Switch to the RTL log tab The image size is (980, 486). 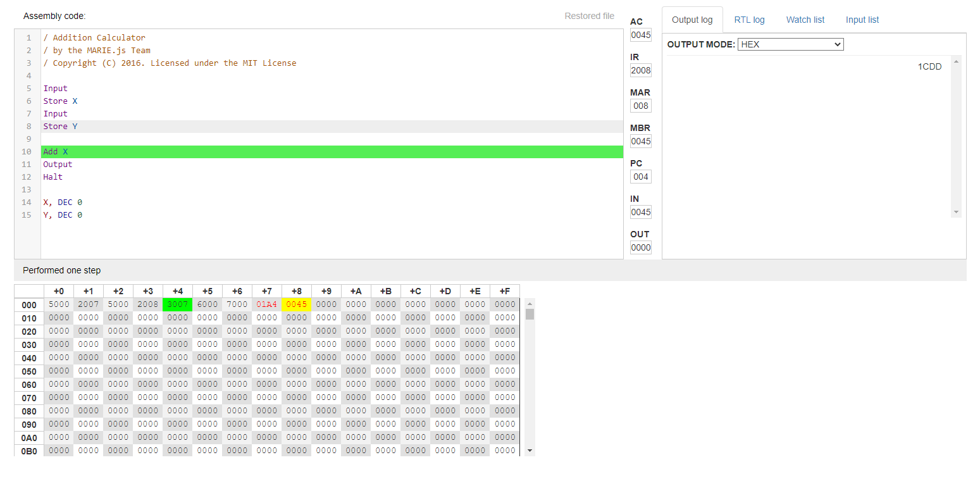click(x=749, y=20)
